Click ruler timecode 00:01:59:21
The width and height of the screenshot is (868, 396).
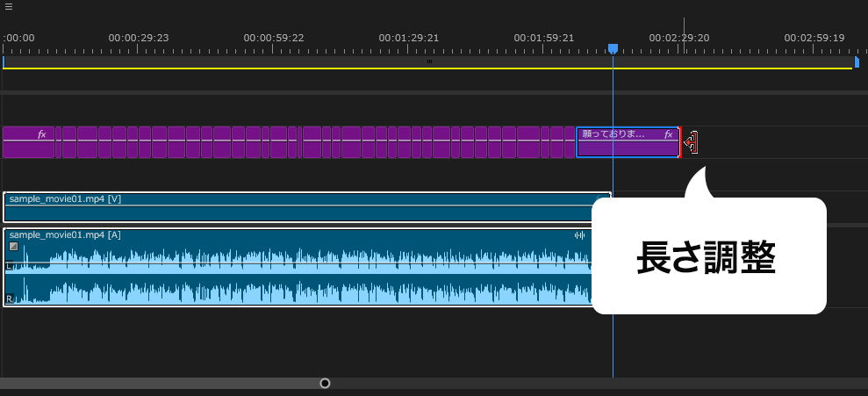click(x=544, y=39)
